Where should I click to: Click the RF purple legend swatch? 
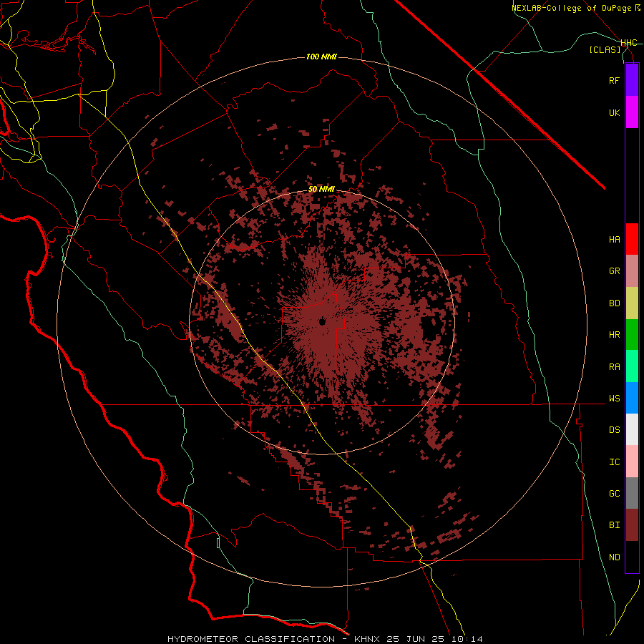point(632,80)
